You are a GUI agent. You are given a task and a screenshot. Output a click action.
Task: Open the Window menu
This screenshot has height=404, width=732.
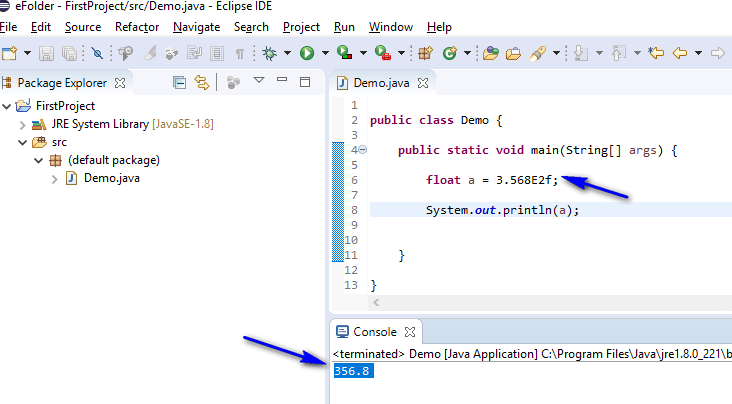point(391,27)
